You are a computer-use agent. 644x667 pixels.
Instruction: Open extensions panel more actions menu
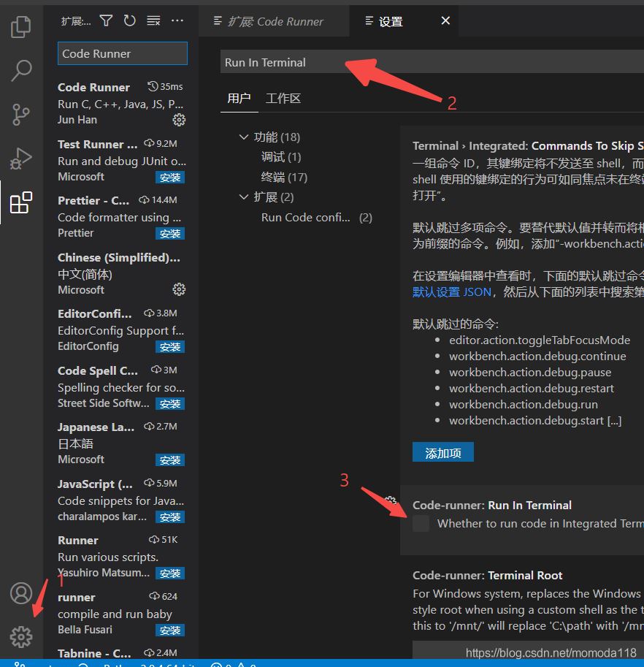[177, 21]
